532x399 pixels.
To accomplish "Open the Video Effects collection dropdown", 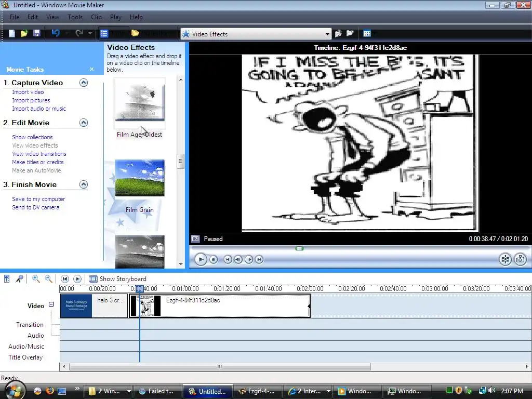I will click(327, 34).
